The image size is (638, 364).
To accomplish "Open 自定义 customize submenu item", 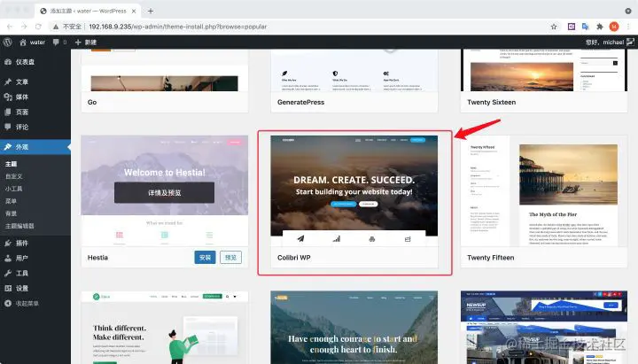I will click(14, 176).
